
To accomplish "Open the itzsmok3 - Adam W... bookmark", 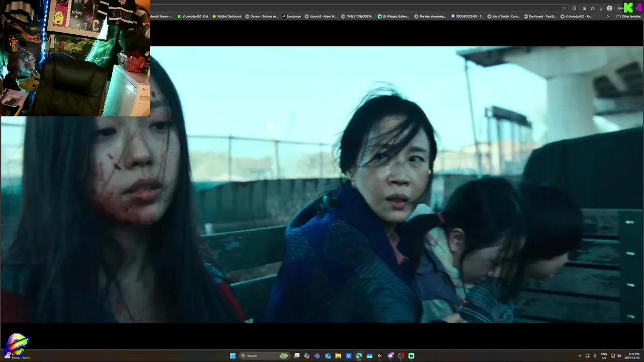I will [321, 16].
